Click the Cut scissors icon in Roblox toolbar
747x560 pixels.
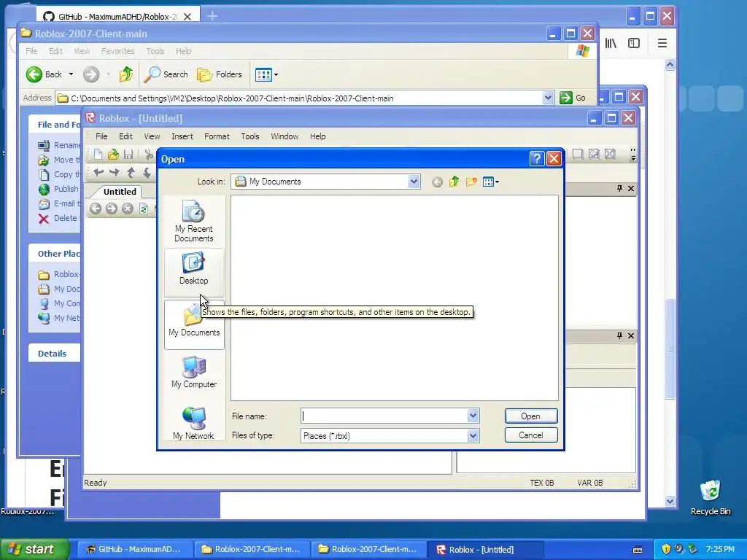[149, 155]
